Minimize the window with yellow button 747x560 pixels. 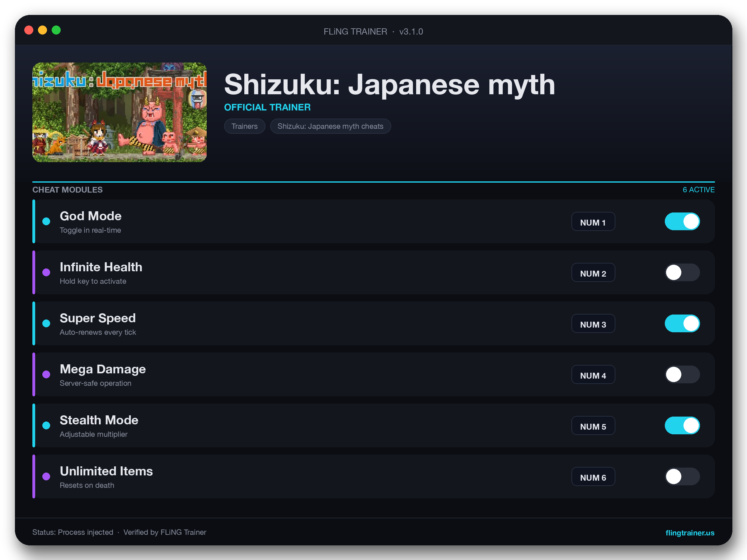[43, 30]
